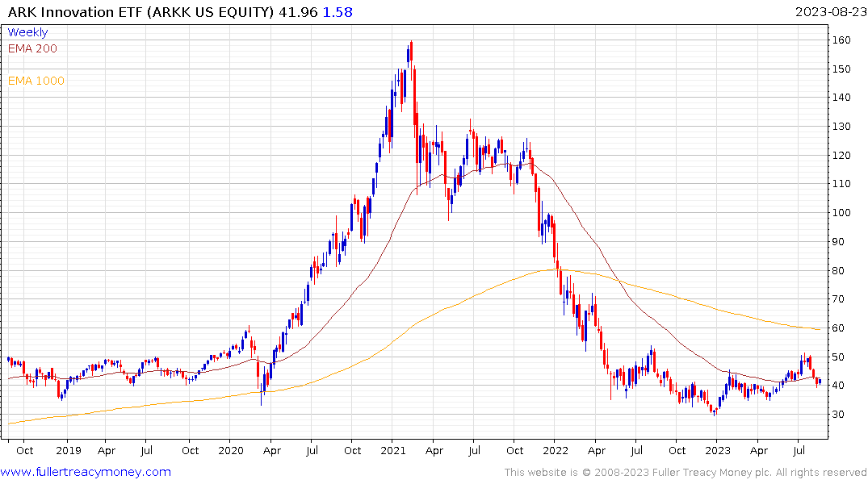The height and width of the screenshot is (484, 868).
Task: Click the 30 price axis label
Action: tap(839, 415)
